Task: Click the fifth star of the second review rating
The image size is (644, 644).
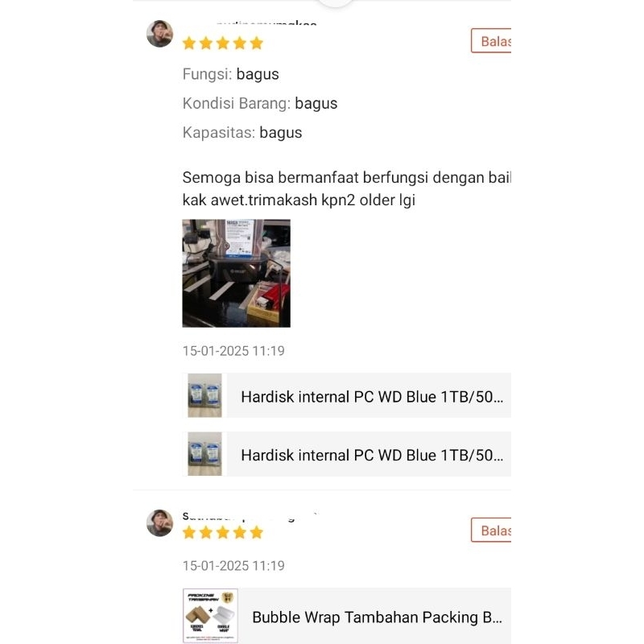Action: pyautogui.click(x=256, y=532)
